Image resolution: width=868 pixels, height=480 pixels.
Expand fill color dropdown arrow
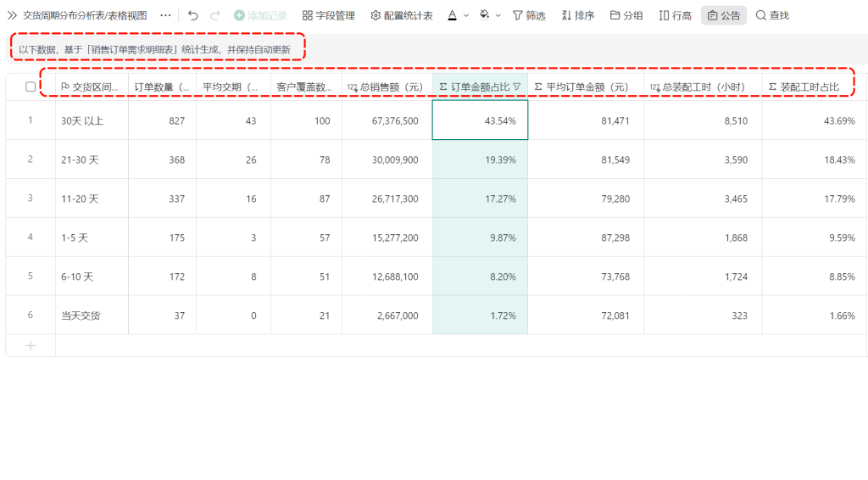(498, 15)
